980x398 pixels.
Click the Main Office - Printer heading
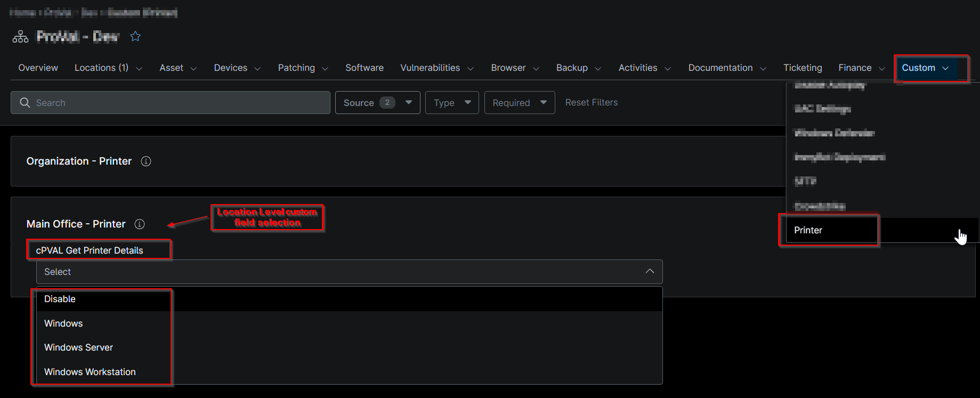[76, 224]
